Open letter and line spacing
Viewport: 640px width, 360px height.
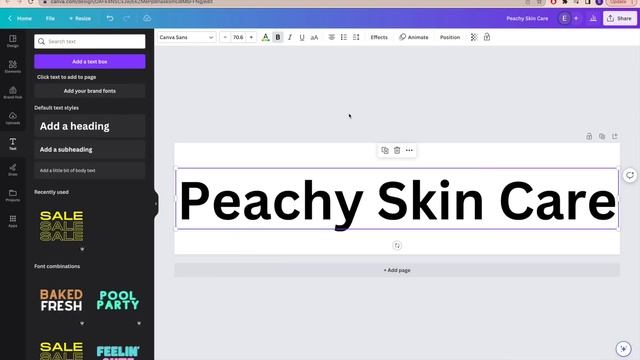tap(356, 37)
